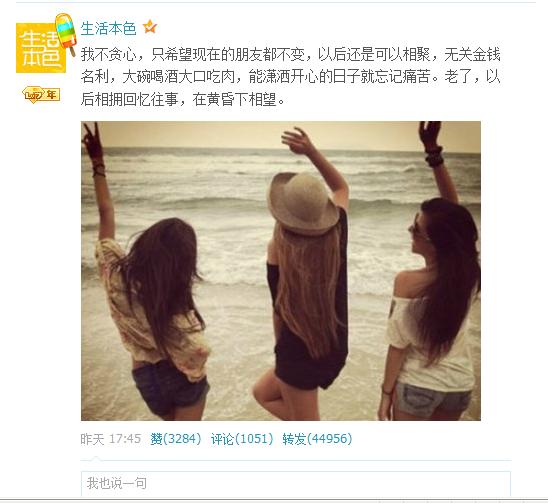This screenshot has height=503, width=548.
Task: Click the braceleted wrist at photo's right
Action: 434,156
